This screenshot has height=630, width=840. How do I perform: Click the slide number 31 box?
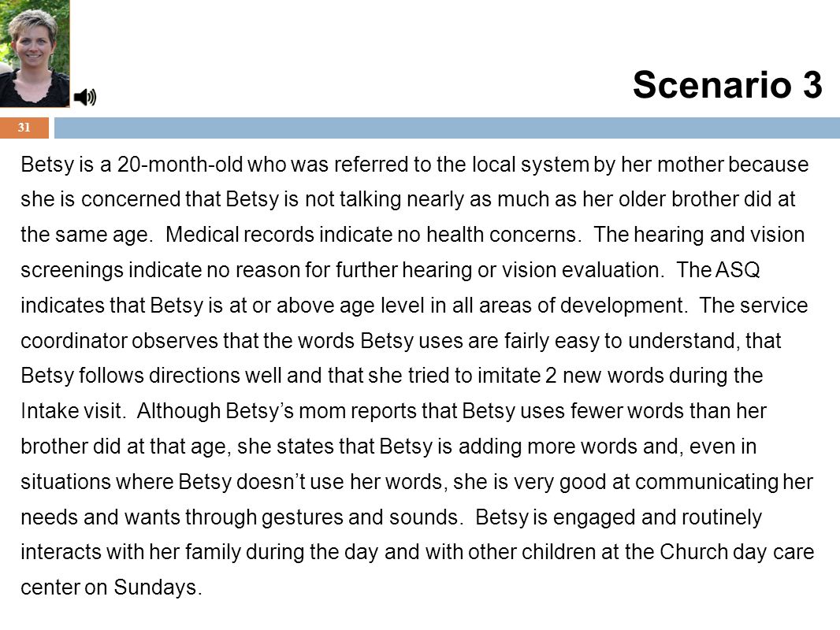point(24,128)
